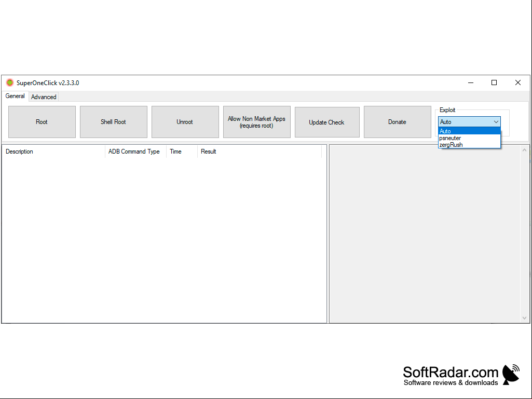
Task: Switch to the Advanced tab
Action: tap(44, 97)
